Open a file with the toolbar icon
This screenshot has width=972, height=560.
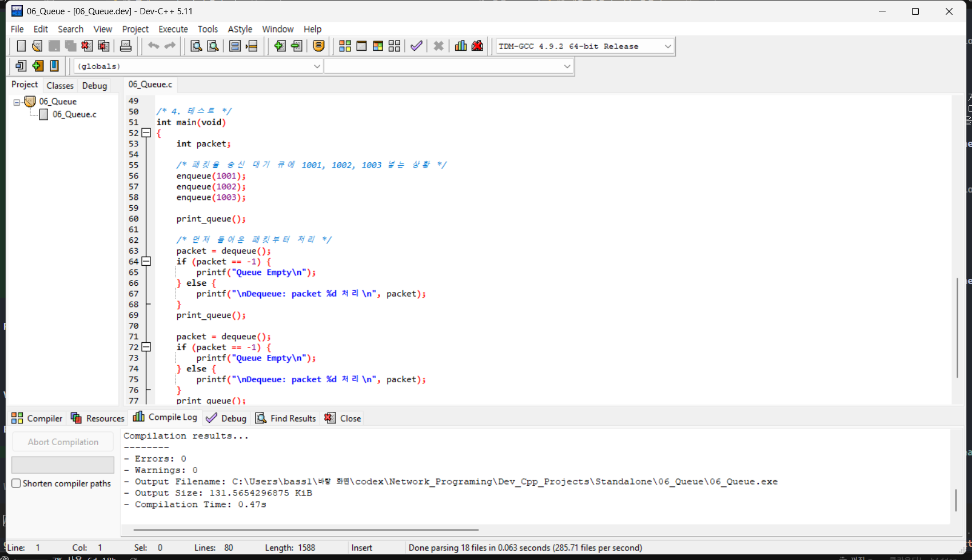coord(38,46)
